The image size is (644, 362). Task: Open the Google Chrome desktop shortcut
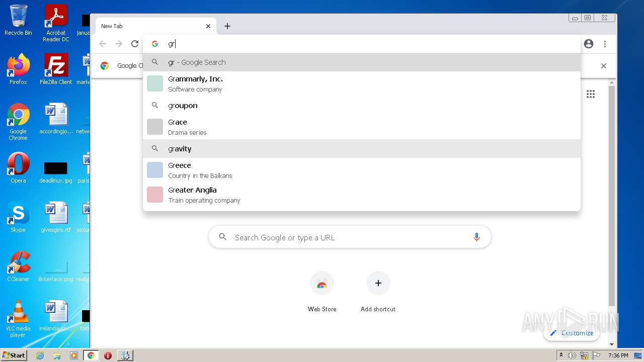click(18, 122)
